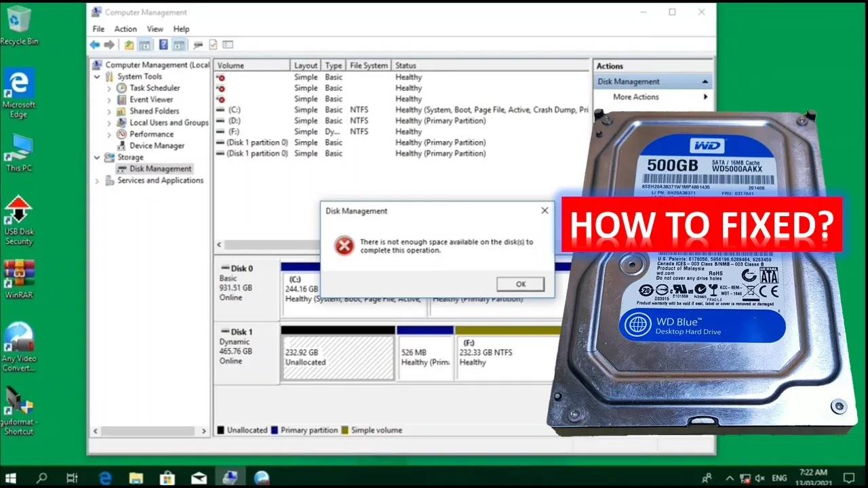Select the guiformat Shortcut desktop icon
This screenshot has height=488, width=868.
19,410
